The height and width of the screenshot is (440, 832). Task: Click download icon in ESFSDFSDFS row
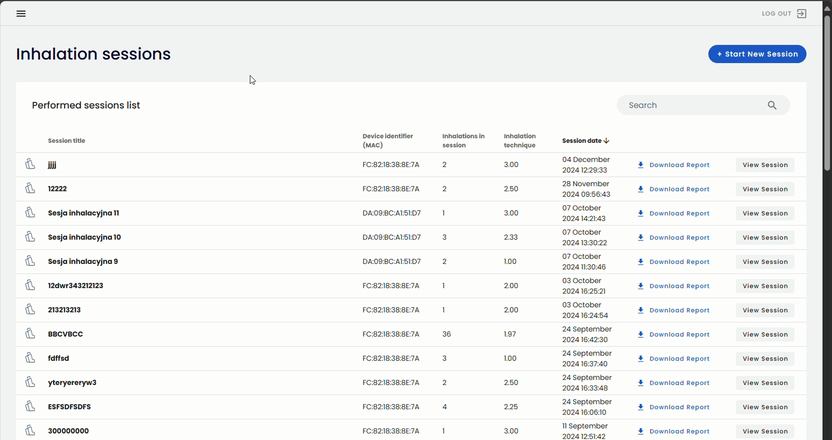[640, 408]
